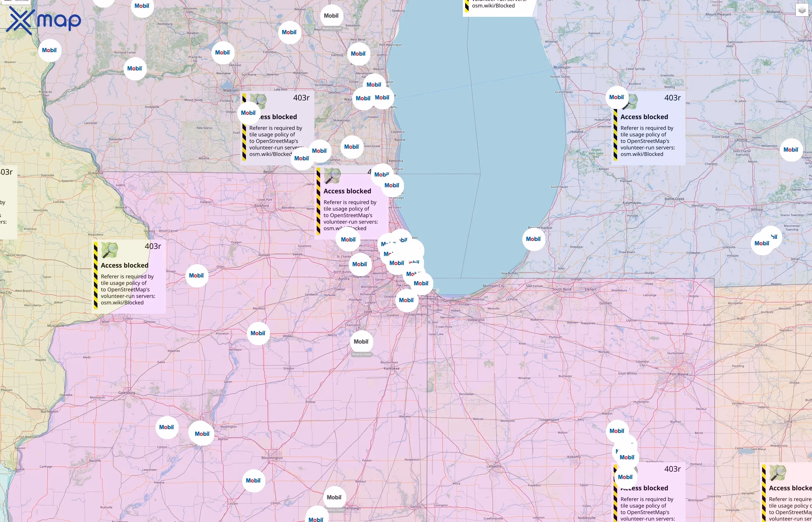Select Mobil marker near Union Grove
812x522 pixels.
pyautogui.click(x=352, y=147)
